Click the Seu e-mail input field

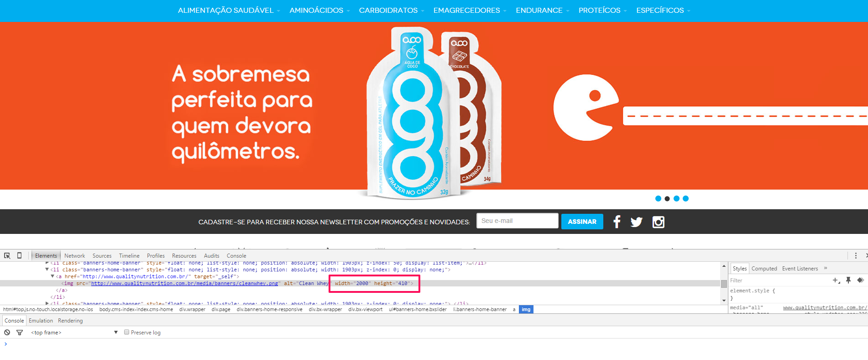point(518,221)
